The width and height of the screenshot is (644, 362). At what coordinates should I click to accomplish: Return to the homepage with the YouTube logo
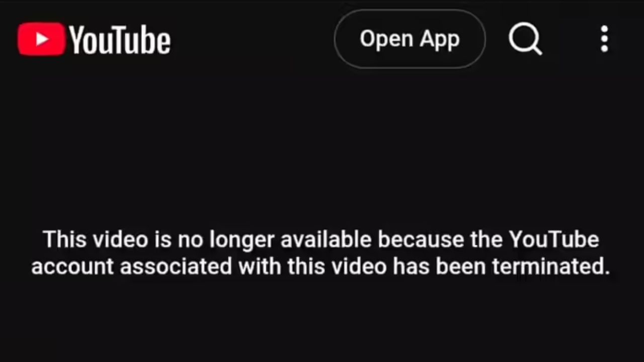pyautogui.click(x=94, y=39)
